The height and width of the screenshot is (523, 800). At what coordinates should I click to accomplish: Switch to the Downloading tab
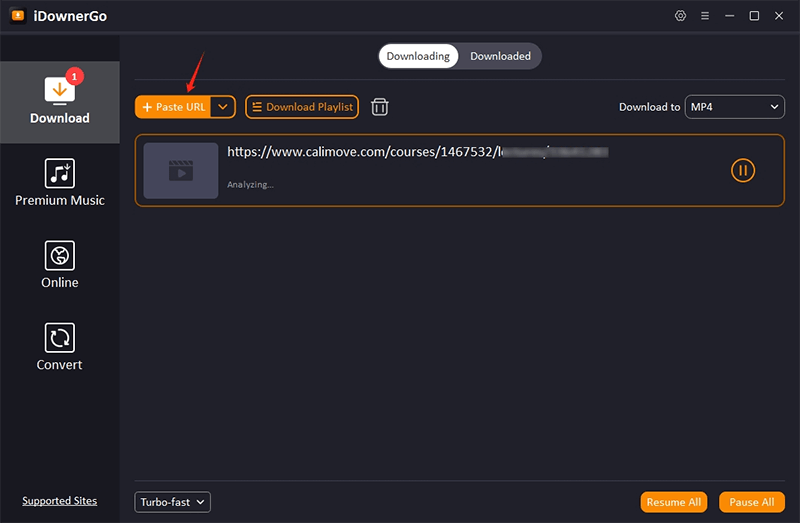418,56
